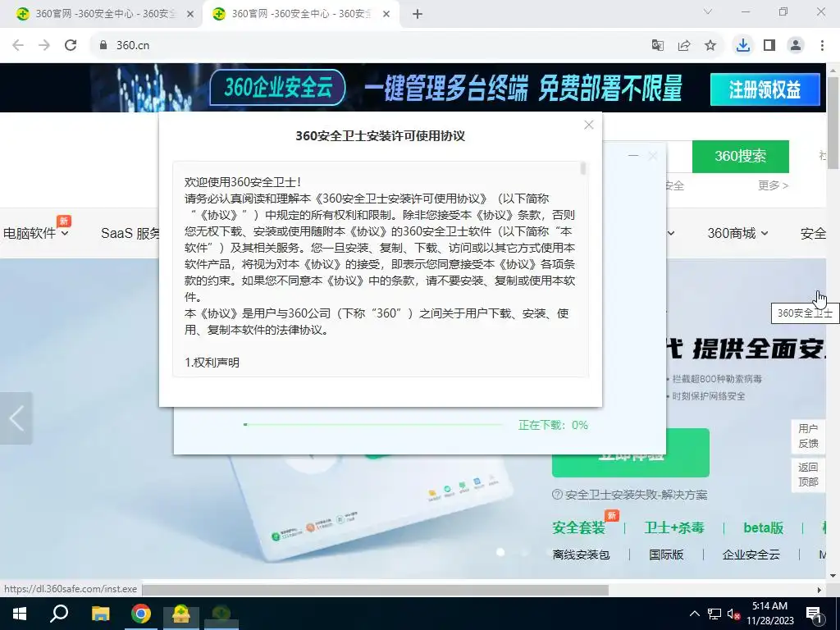Open a new browser tab
The width and height of the screenshot is (840, 630).
click(418, 15)
